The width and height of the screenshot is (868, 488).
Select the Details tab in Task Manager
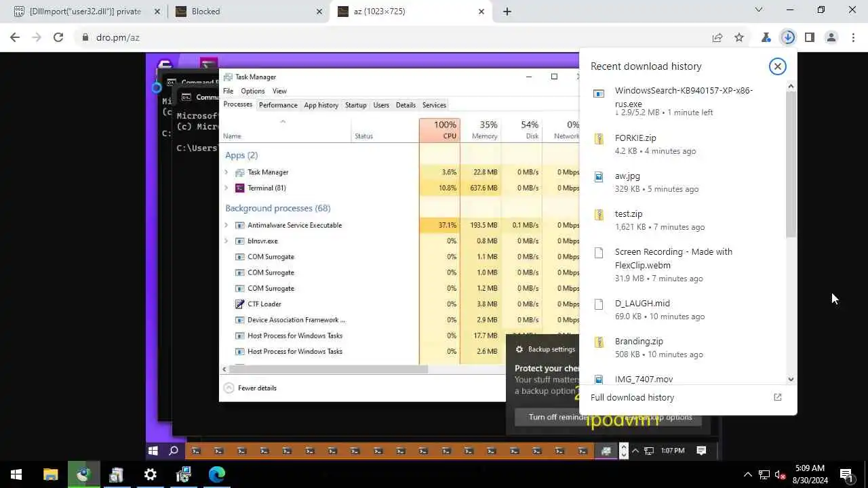coord(406,105)
